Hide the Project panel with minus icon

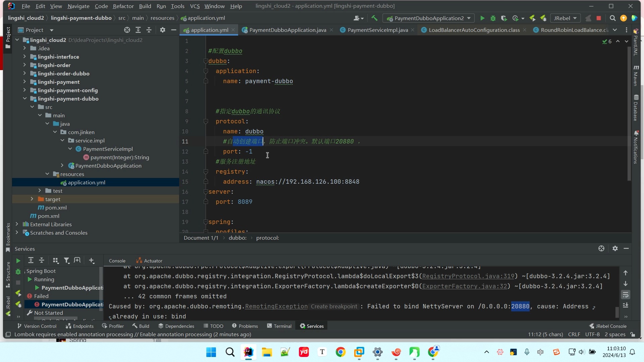click(173, 30)
